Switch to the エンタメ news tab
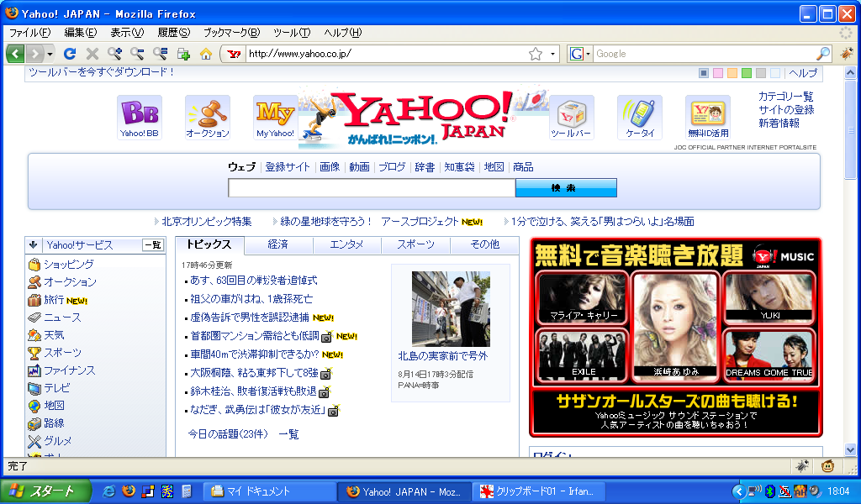 tap(346, 244)
